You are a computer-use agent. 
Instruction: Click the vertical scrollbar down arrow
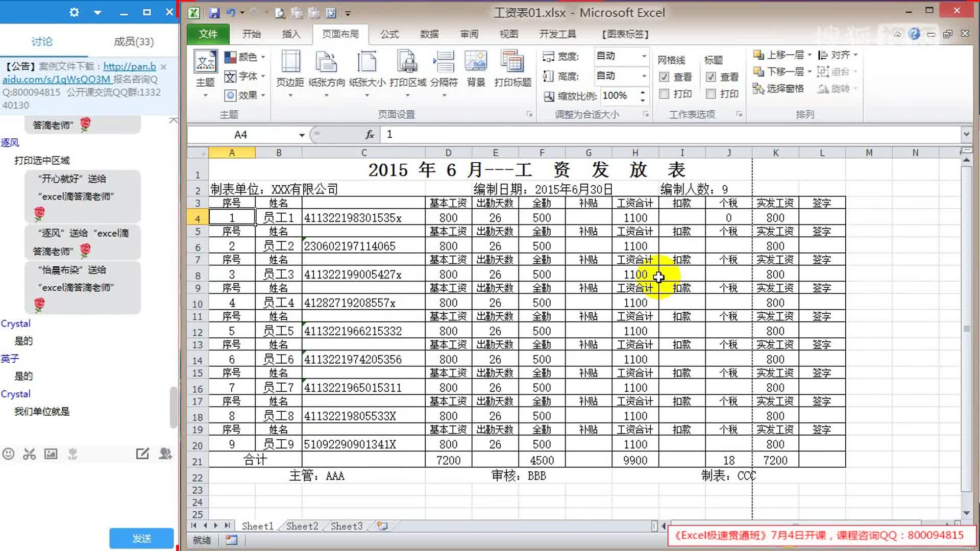(x=966, y=513)
